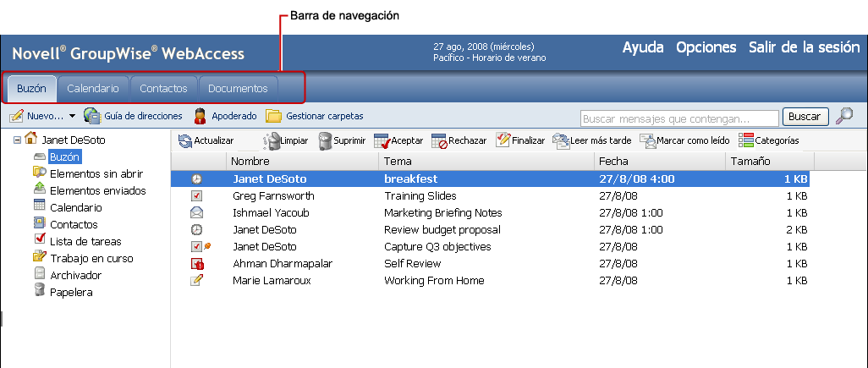This screenshot has height=368, width=868.
Task: Open the breakfest message subject
Action: pyautogui.click(x=411, y=179)
